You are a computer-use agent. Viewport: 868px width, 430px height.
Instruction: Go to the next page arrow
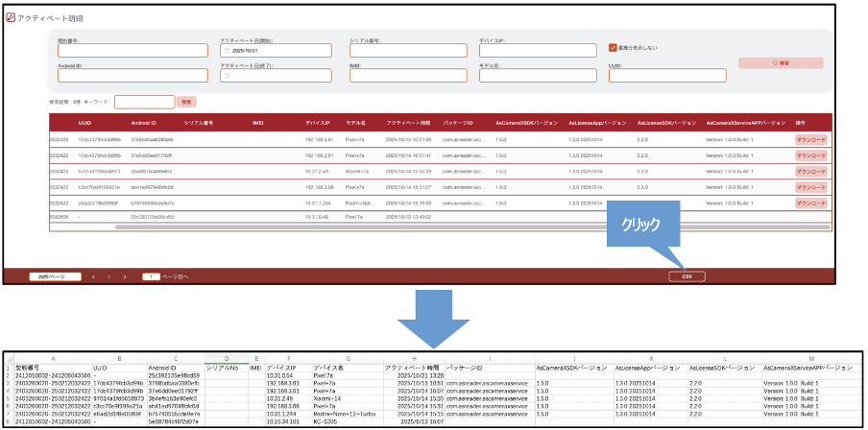tap(125, 276)
